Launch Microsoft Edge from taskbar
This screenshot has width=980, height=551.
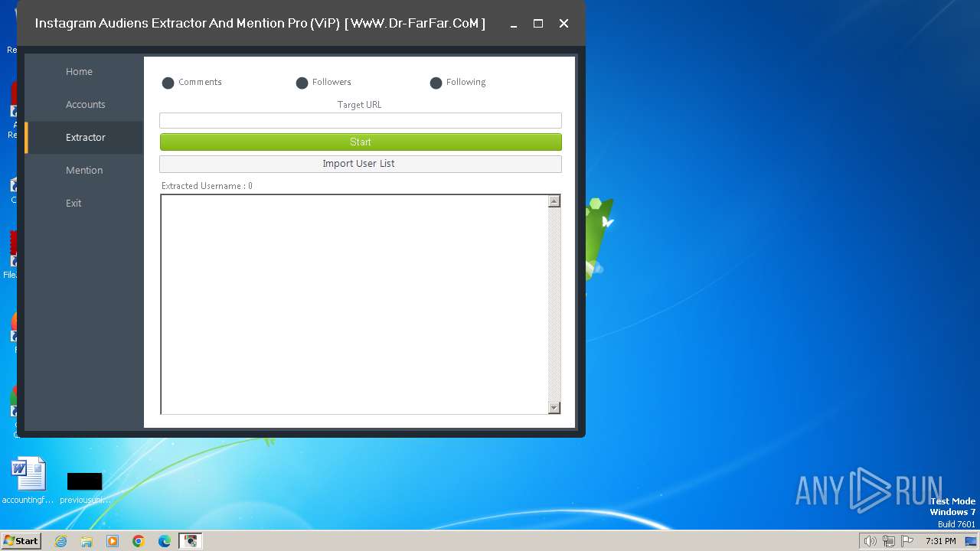coord(165,541)
